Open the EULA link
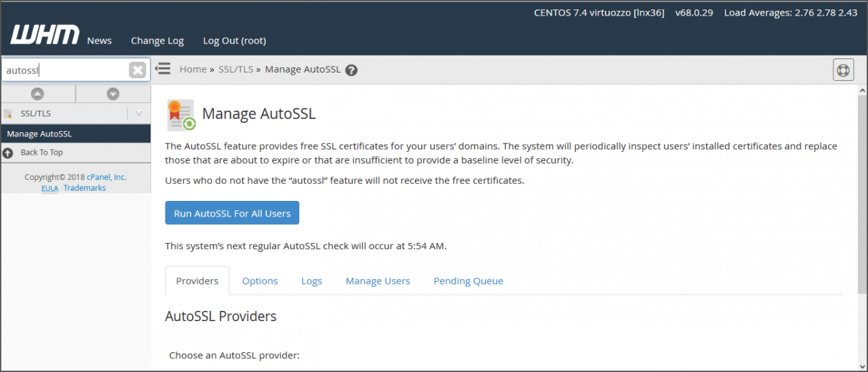 (x=50, y=188)
